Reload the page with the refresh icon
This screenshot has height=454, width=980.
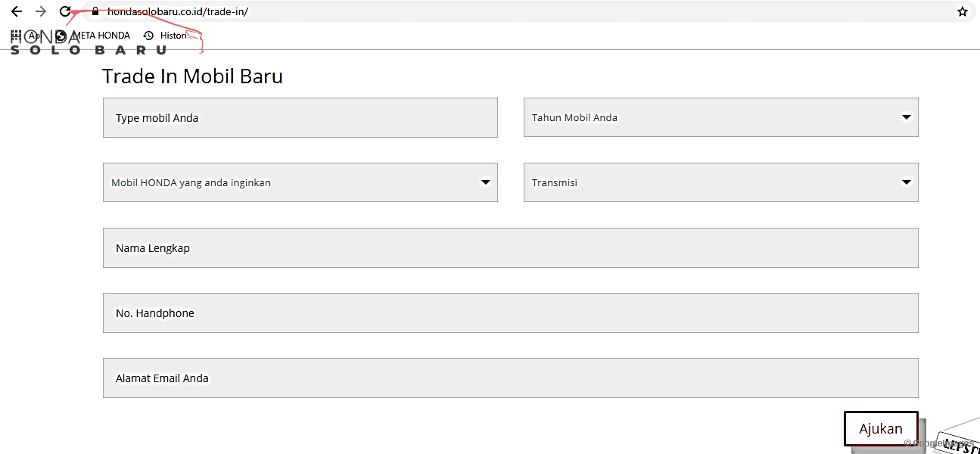(x=65, y=11)
